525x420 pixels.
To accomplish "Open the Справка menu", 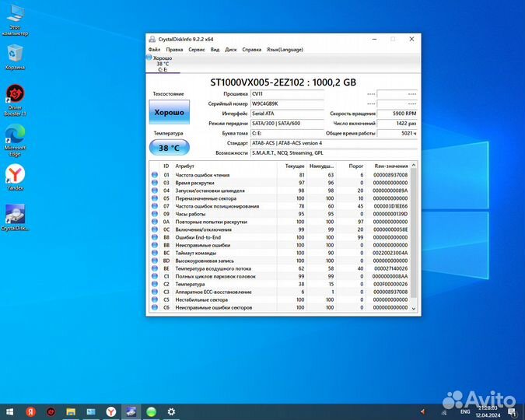I will [x=251, y=50].
